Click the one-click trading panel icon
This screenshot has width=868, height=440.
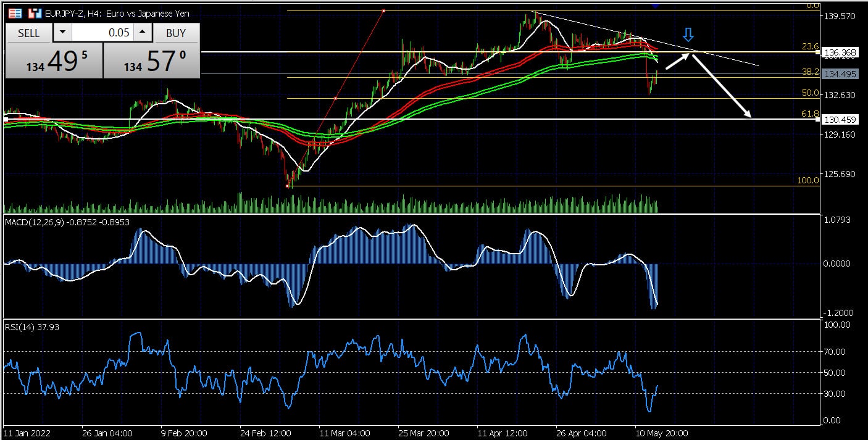pyautogui.click(x=16, y=13)
